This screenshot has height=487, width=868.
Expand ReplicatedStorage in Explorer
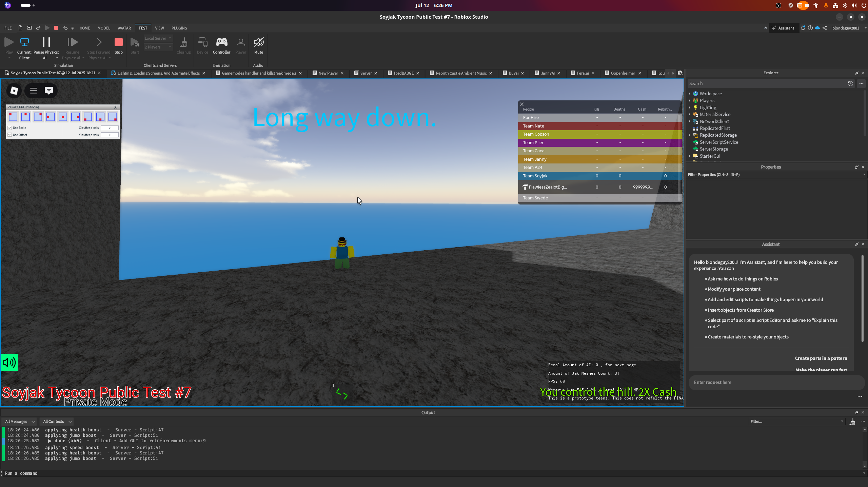point(690,135)
